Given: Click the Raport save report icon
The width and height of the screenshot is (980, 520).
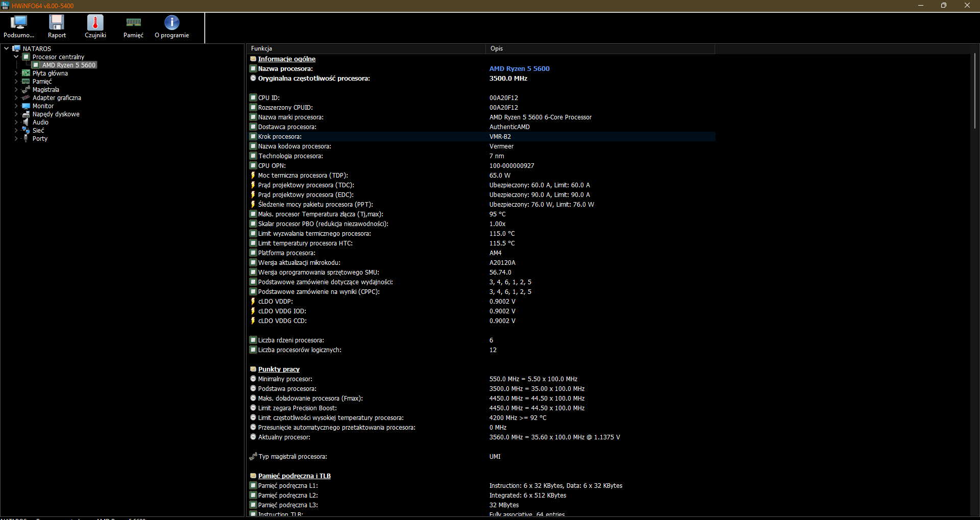Looking at the screenshot, I should pyautogui.click(x=57, y=22).
